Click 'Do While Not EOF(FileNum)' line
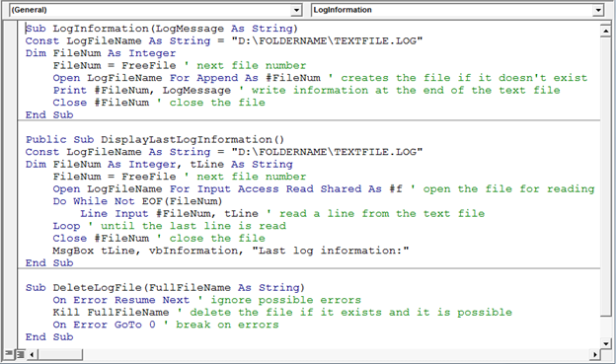Screen dimensions: 616x364 (x=137, y=201)
